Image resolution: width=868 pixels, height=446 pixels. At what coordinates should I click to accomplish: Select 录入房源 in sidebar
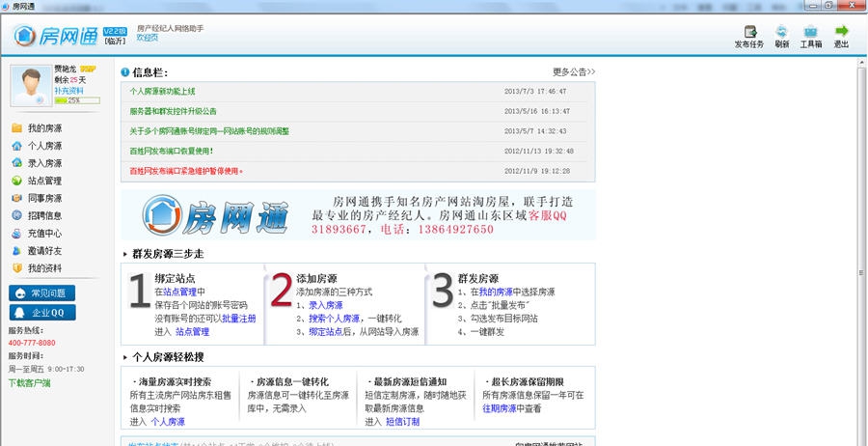44,163
